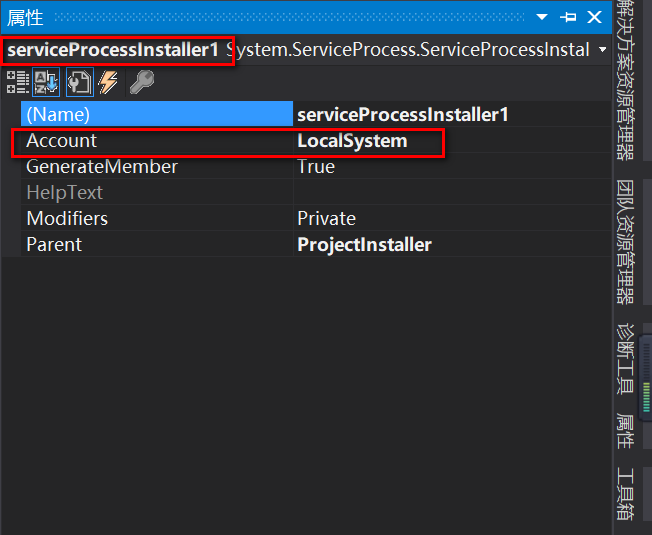Switch to the 诊断工具 side tab
This screenshot has width=652, height=535.
click(x=625, y=359)
